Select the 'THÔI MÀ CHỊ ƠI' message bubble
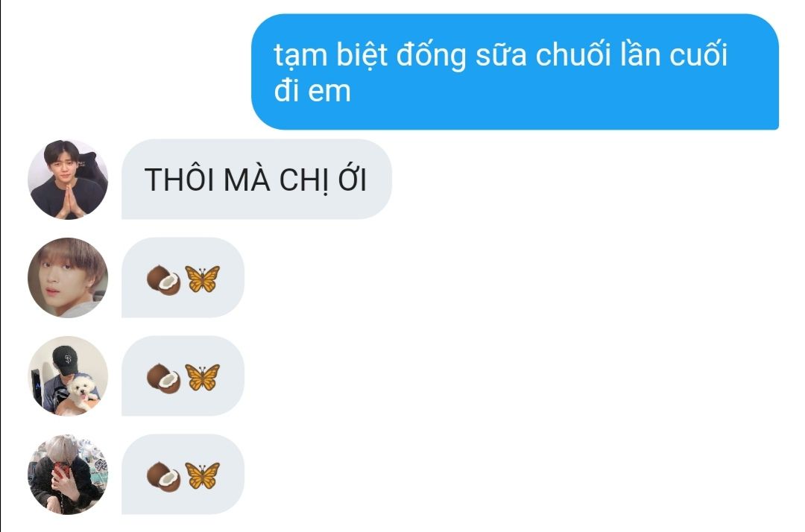 tap(256, 180)
